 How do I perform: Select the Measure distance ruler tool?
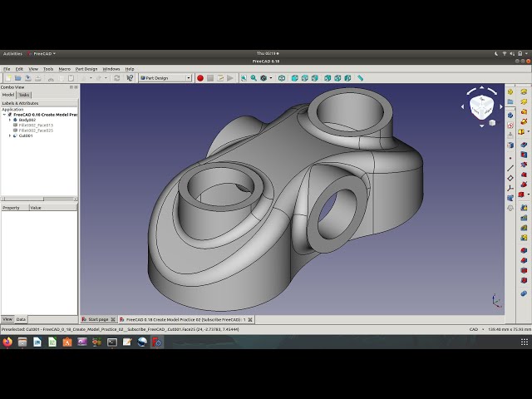coord(360,78)
